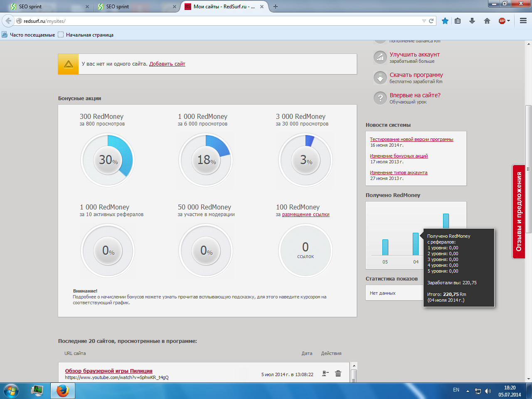Click the 0 ссылок bonus circle
This screenshot has height=399, width=532.
(x=305, y=251)
